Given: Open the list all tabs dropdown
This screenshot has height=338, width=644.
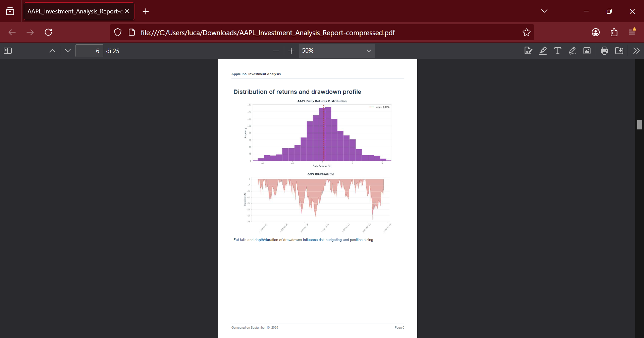Looking at the screenshot, I should (544, 11).
